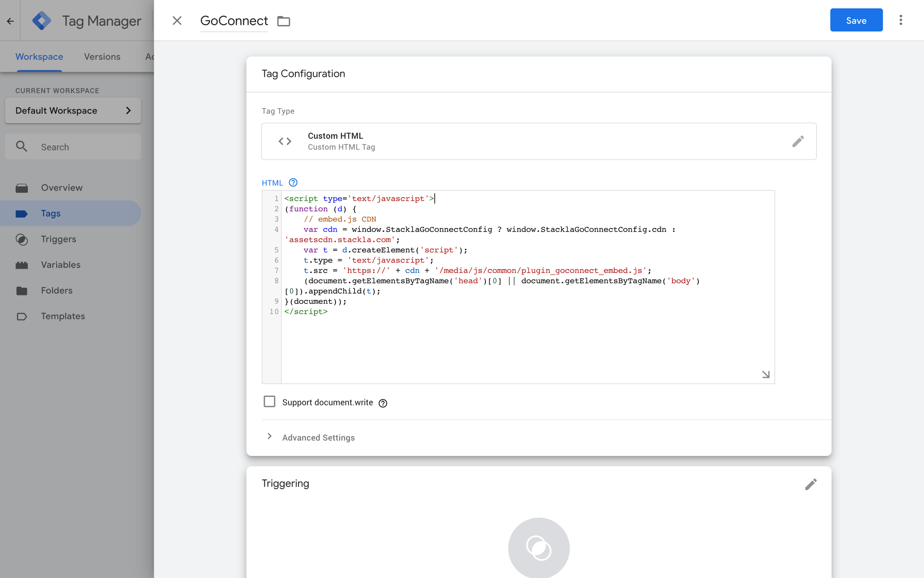
Task: Switch to the Versions tab
Action: point(102,57)
